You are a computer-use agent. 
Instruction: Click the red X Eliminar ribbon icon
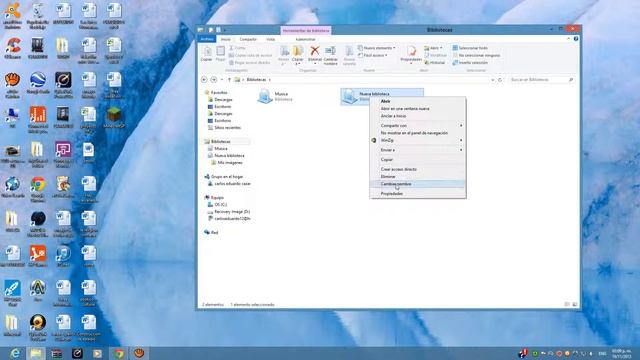315,54
